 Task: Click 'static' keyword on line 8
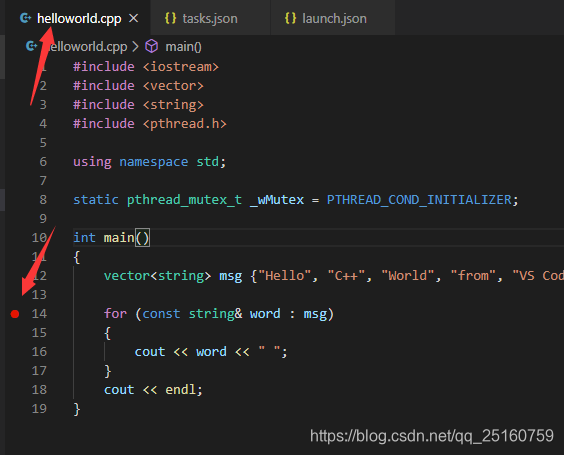96,200
